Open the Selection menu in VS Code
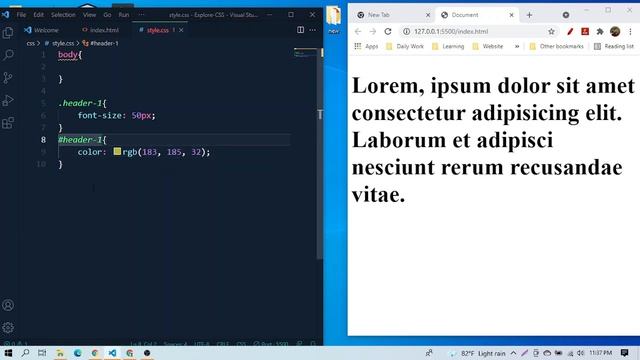The image size is (640, 360). pos(63,15)
